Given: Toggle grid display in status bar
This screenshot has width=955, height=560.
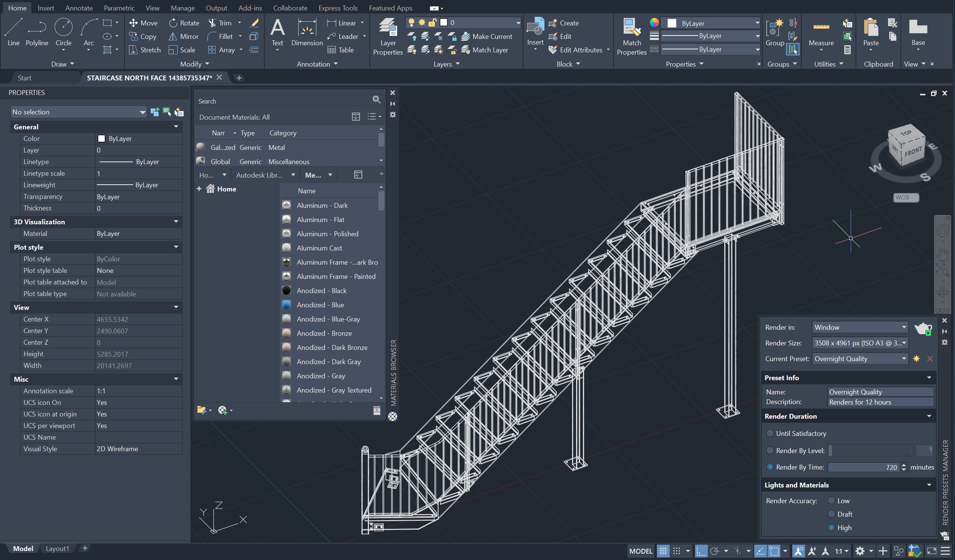Looking at the screenshot, I should tap(663, 551).
